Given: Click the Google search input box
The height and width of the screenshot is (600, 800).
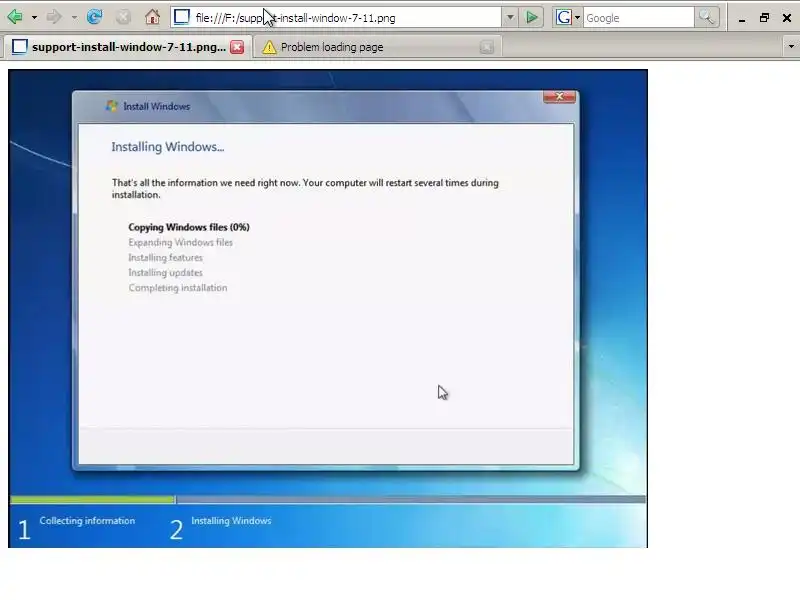Looking at the screenshot, I should point(638,18).
